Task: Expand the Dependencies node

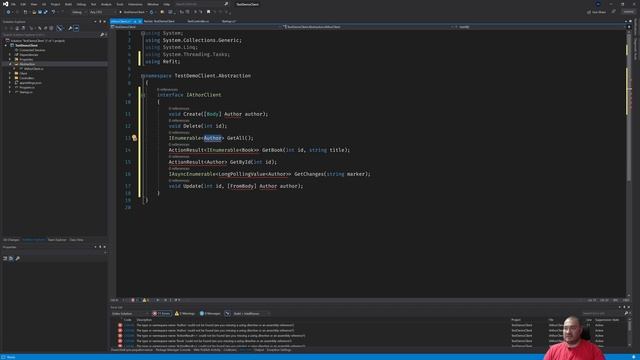Action: (x=10, y=55)
